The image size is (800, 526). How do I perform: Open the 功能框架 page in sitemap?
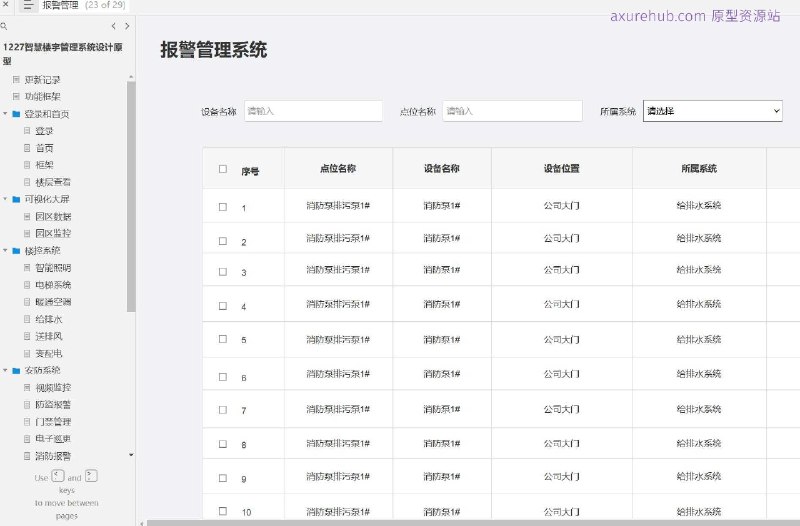tap(42, 96)
